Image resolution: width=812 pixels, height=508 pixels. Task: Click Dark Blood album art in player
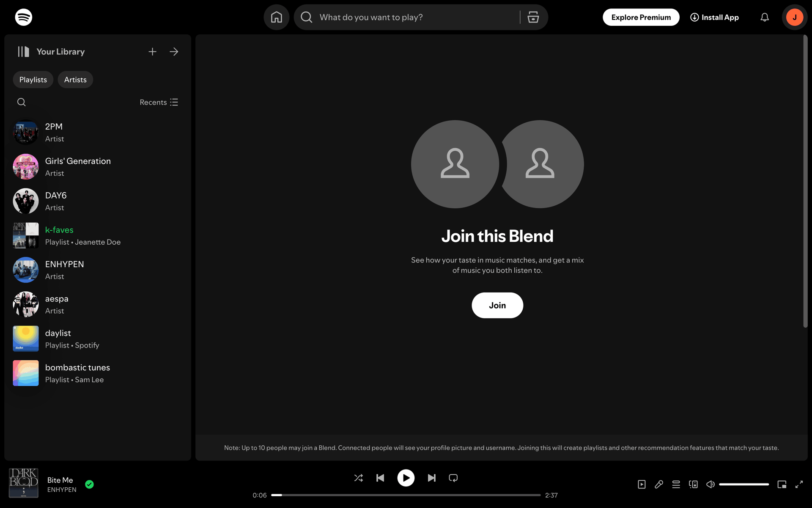(24, 483)
